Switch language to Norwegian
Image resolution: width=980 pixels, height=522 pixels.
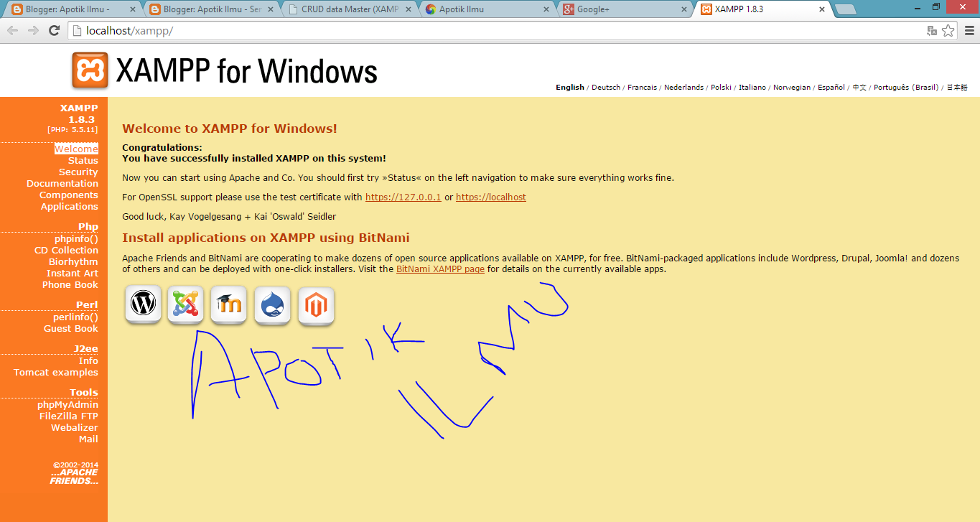792,88
